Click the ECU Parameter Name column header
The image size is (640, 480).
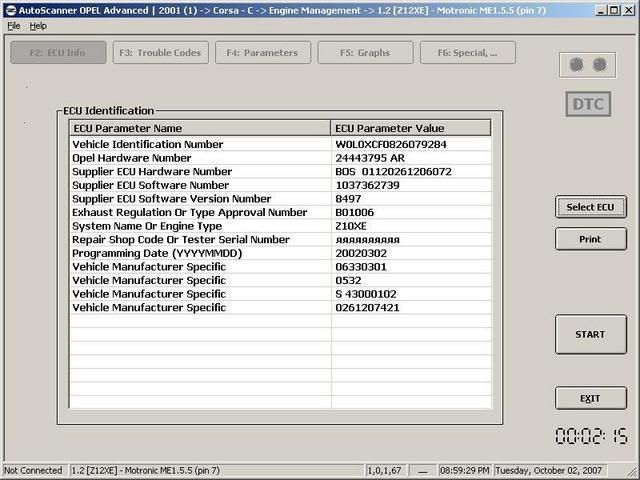coord(200,128)
